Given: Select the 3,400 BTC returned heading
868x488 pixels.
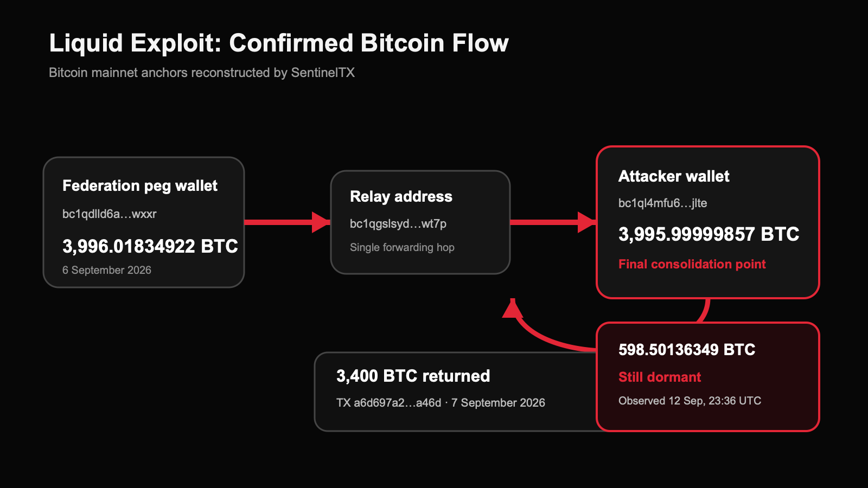Looking at the screenshot, I should click(413, 376).
